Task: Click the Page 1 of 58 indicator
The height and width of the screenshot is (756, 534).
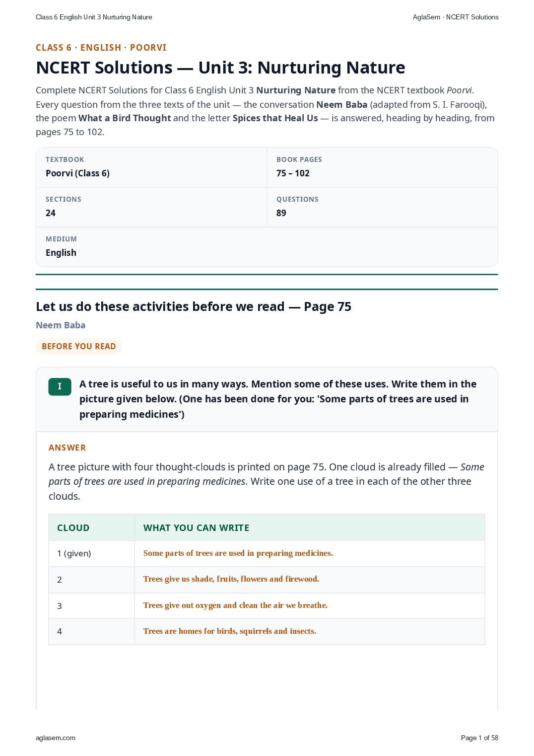Action: click(x=479, y=738)
